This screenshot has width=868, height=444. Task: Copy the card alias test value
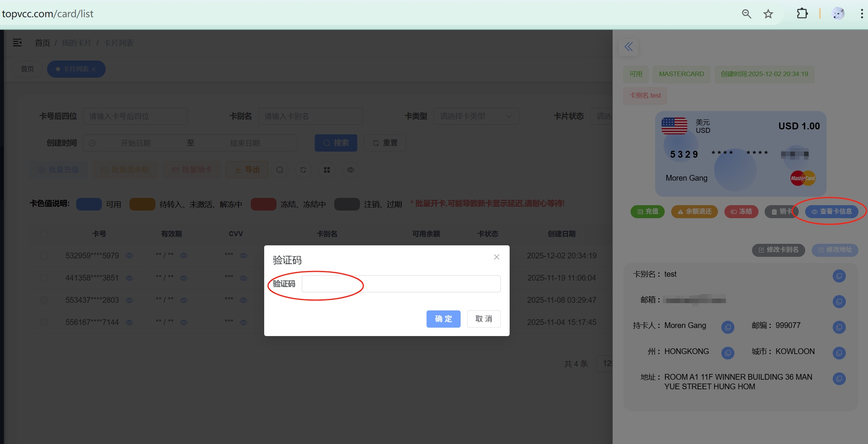(839, 276)
